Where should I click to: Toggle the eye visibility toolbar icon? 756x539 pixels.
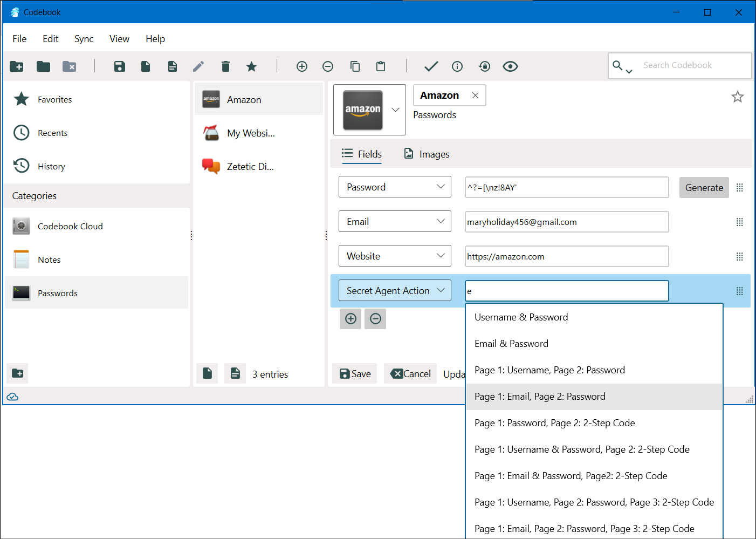(510, 66)
